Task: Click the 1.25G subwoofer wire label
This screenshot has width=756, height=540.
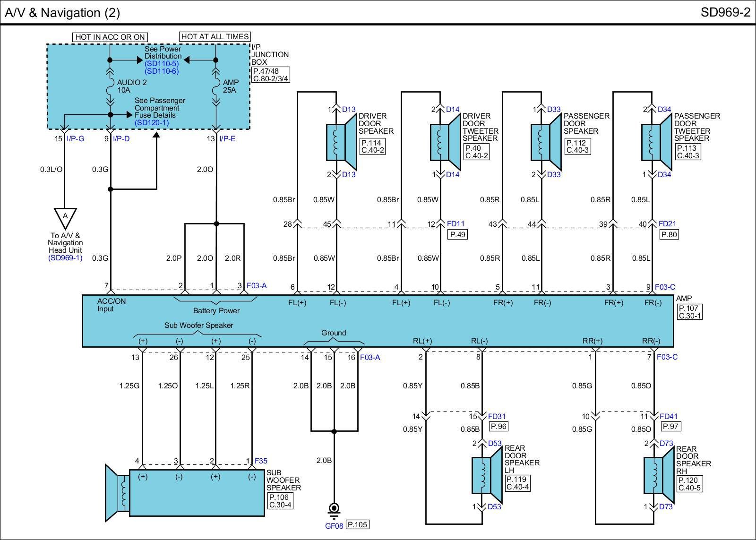Action: pyautogui.click(x=129, y=386)
